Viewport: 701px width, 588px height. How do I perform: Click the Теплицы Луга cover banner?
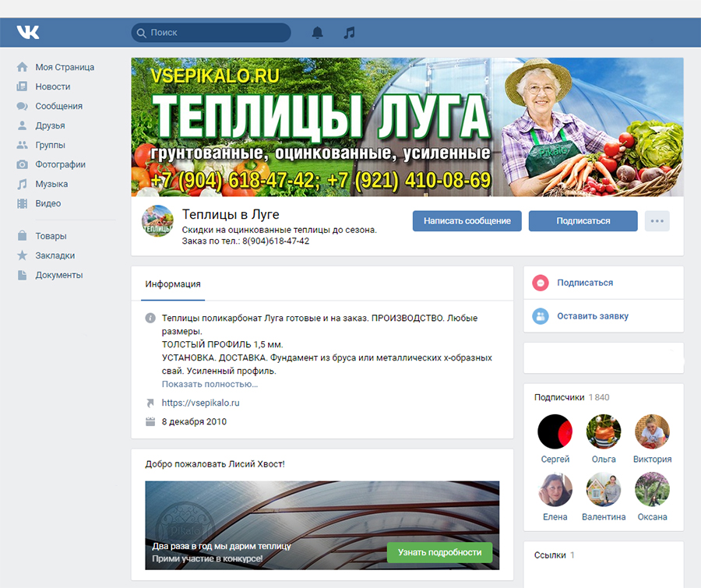coord(407,127)
